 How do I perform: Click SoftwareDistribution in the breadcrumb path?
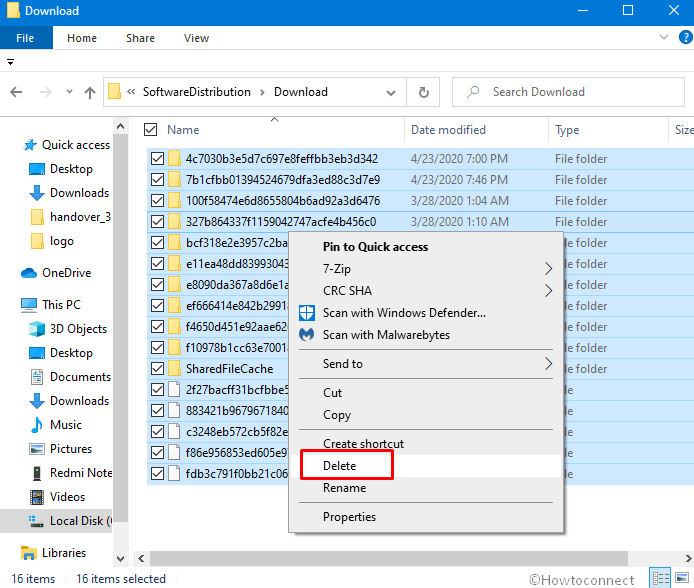pyautogui.click(x=197, y=92)
